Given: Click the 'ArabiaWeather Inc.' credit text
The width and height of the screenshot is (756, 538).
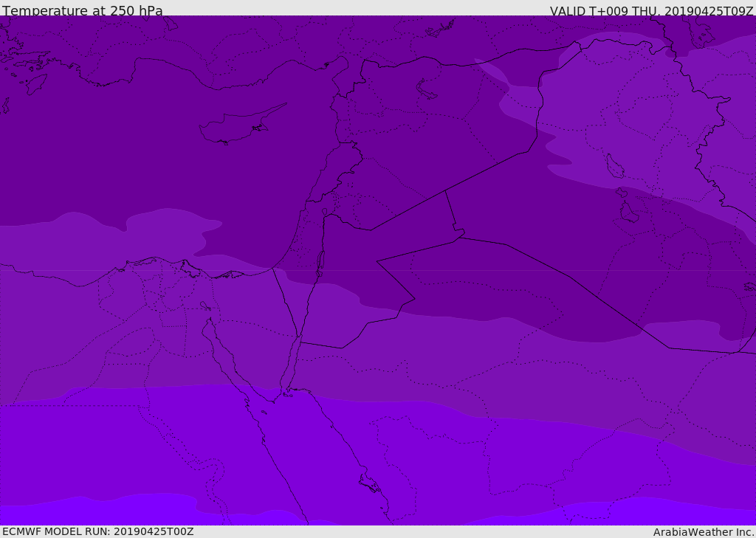Looking at the screenshot, I should (703, 532).
